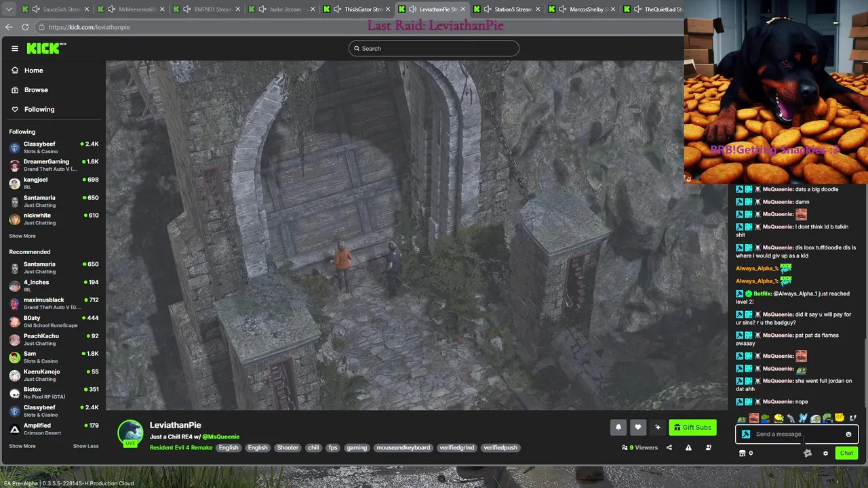Click the user icon after report icon
Image resolution: width=868 pixels, height=488 pixels.
(708, 447)
